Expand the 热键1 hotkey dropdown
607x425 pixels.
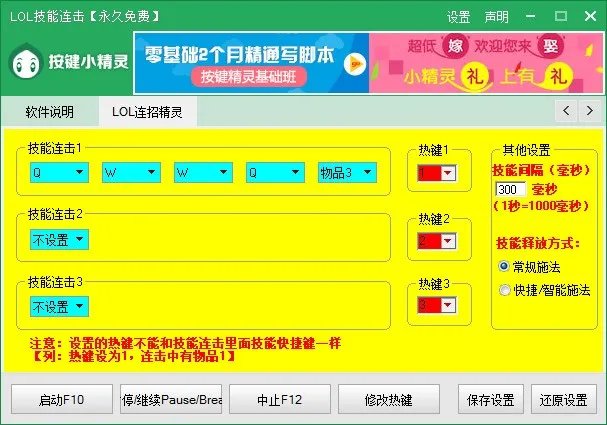coord(448,173)
